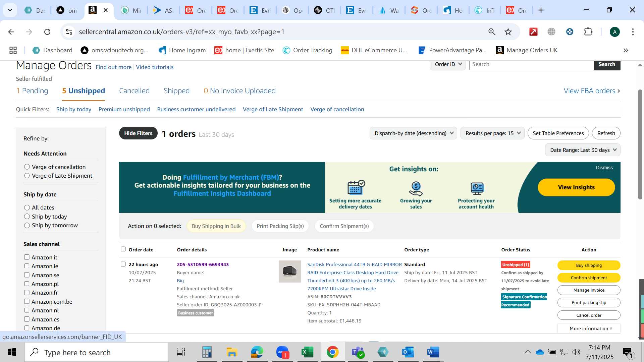644x362 pixels.
Task: Open the Chrome profile avatar A
Action: point(614,32)
